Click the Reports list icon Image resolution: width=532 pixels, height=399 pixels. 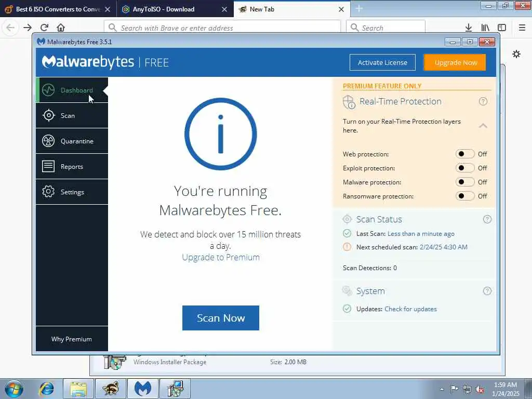48,166
